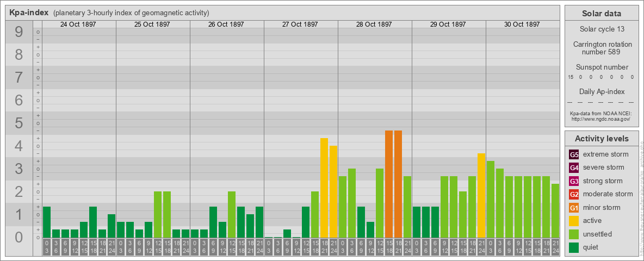Click the sunspot value '15'

coord(571,77)
